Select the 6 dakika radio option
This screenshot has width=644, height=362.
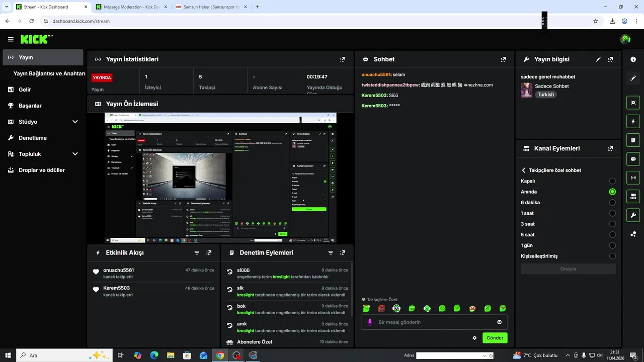point(612,203)
